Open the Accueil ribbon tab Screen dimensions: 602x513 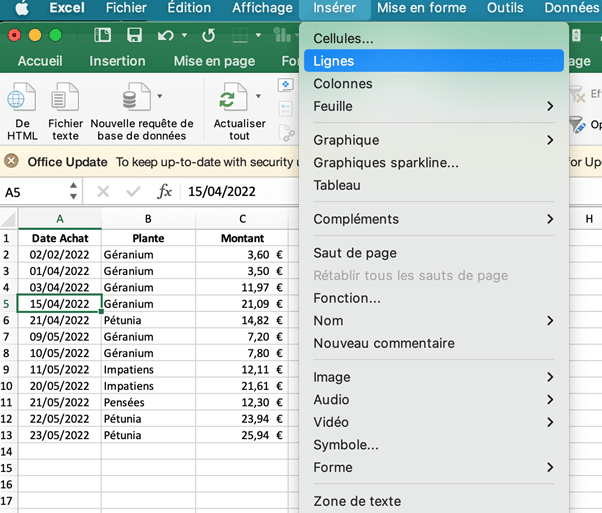click(40, 61)
